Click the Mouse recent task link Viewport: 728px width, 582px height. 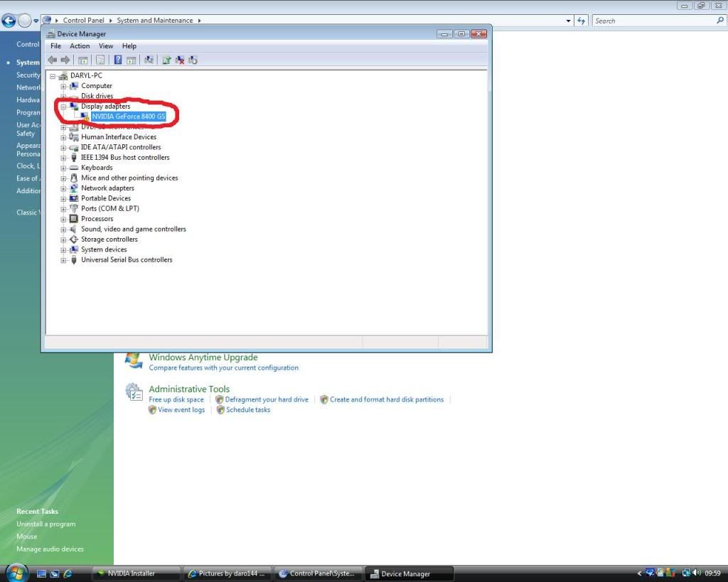tap(27, 537)
